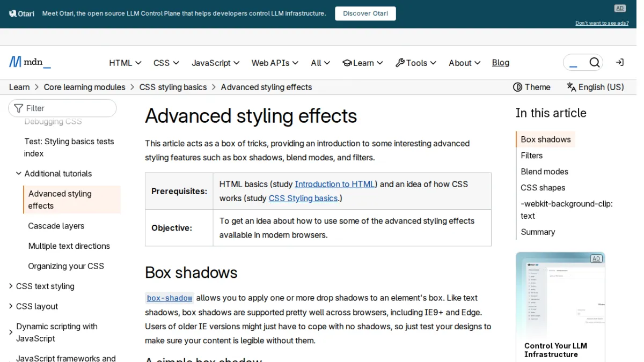Expand the Tools menu

coord(416,63)
